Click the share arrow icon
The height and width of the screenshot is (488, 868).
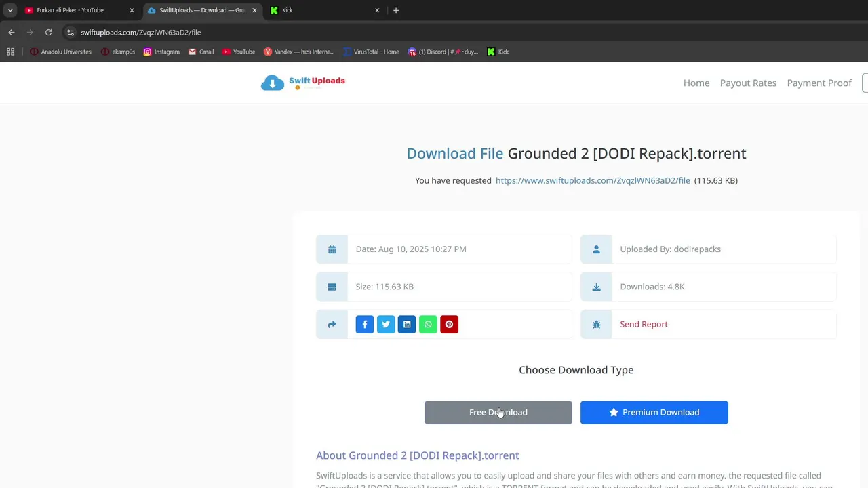[332, 325]
